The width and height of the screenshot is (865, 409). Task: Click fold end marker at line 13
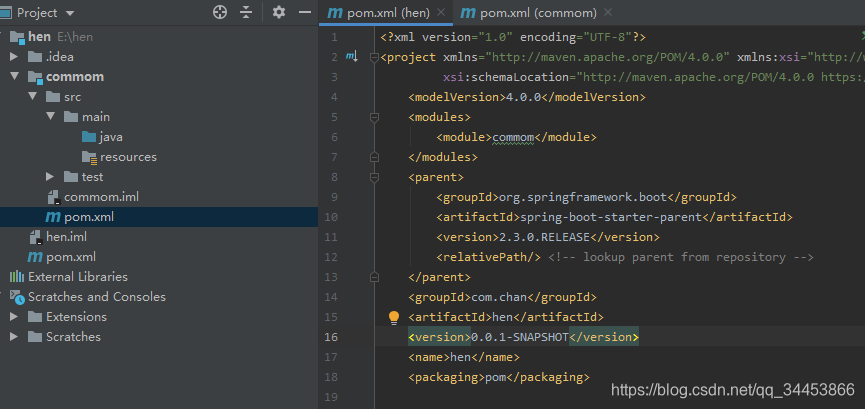tap(375, 277)
